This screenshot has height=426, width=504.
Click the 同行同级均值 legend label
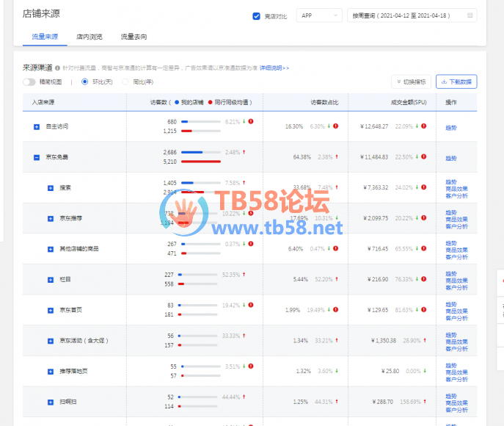[231, 102]
